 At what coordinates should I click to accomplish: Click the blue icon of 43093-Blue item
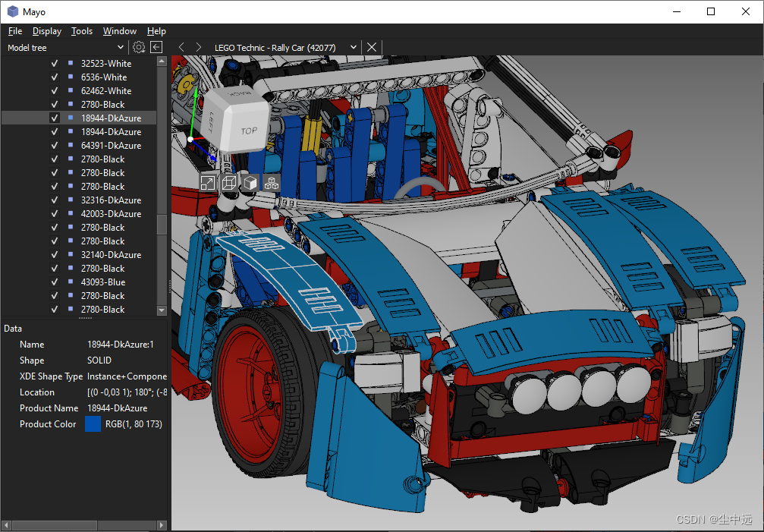(x=71, y=282)
